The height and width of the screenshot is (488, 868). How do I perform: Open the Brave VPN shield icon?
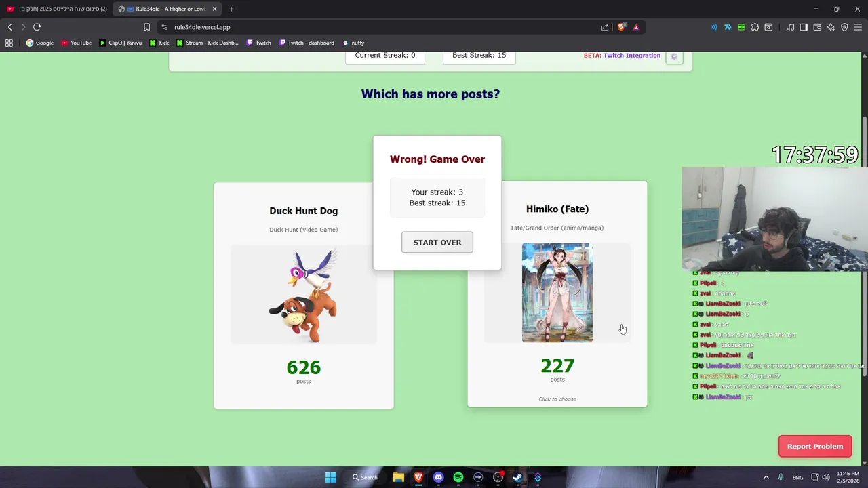pyautogui.click(x=844, y=27)
